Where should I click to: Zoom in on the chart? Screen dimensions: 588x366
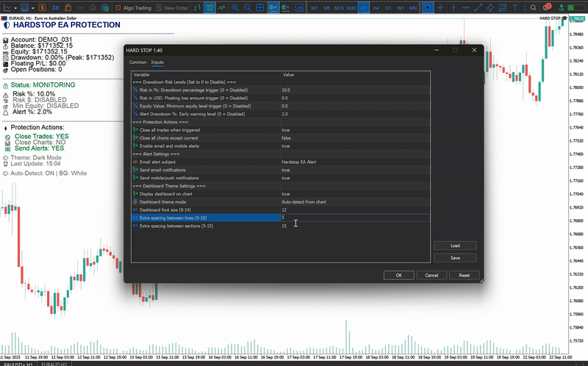(x=235, y=7)
